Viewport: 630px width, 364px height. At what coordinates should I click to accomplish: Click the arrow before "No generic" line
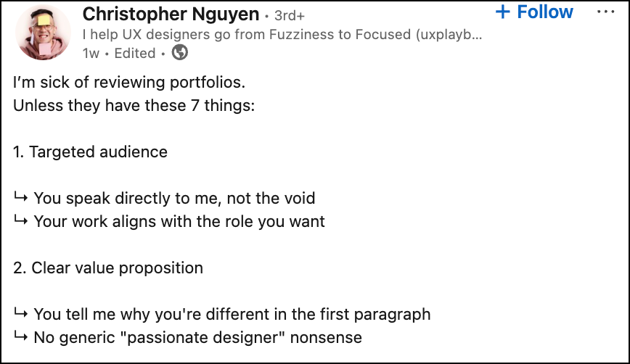pyautogui.click(x=20, y=337)
